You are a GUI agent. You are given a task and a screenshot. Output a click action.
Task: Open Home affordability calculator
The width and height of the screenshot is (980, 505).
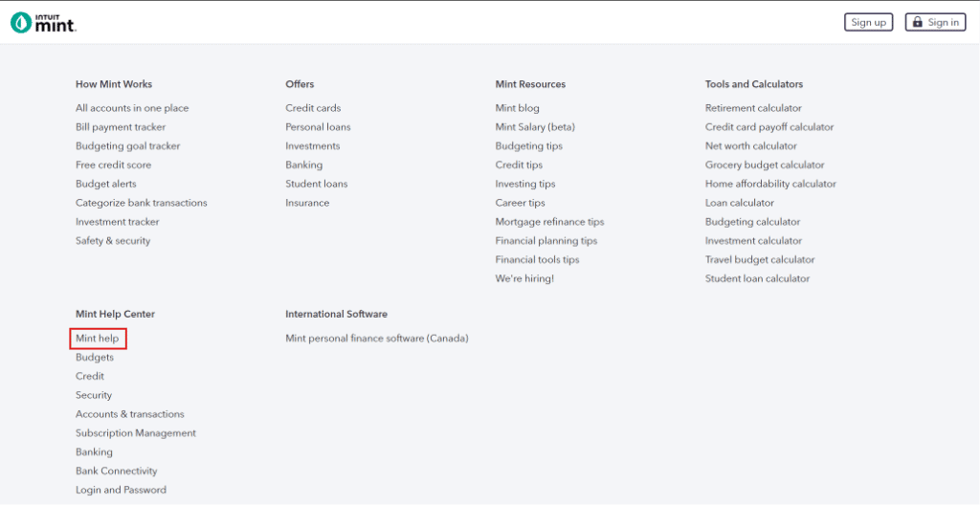(x=770, y=184)
